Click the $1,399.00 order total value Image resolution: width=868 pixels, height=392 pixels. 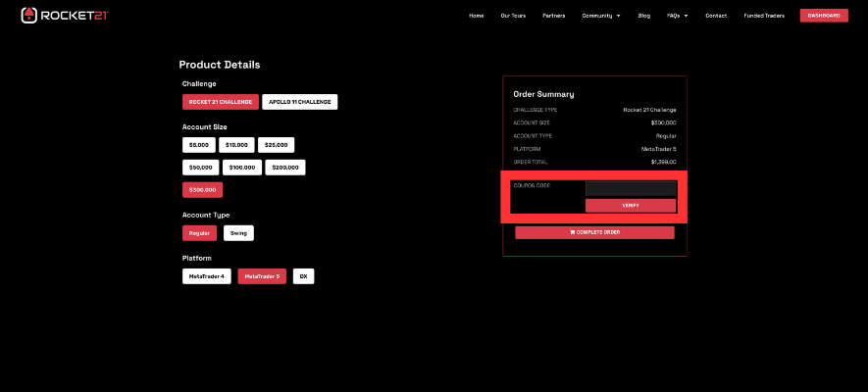tap(663, 162)
